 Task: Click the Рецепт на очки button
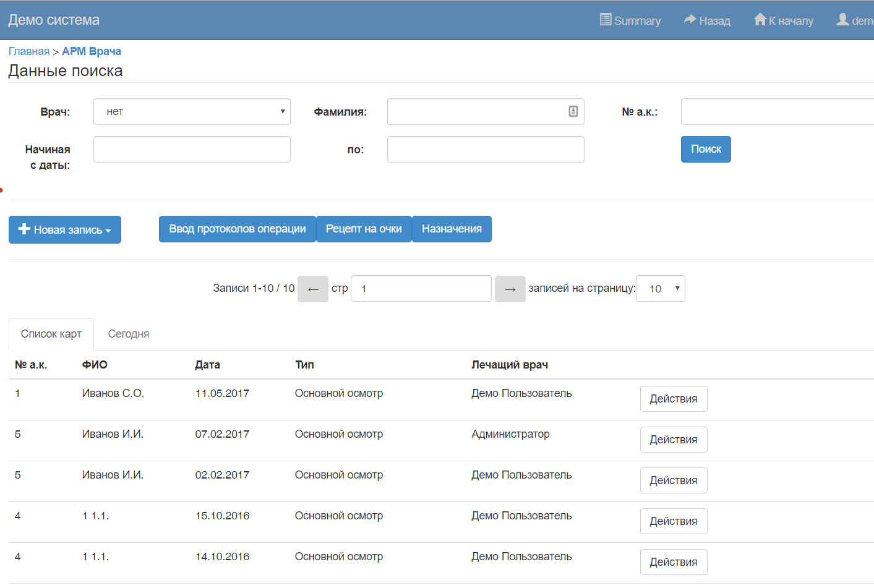tap(364, 229)
